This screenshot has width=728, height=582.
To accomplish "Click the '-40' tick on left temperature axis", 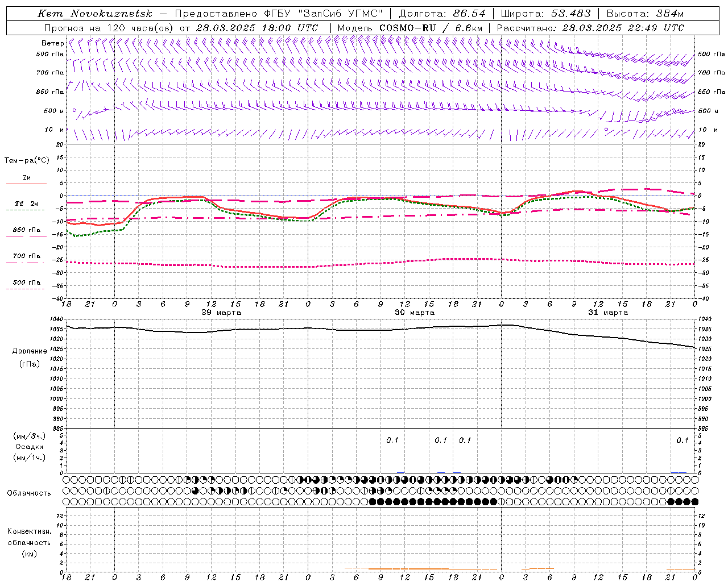I will (x=59, y=298).
